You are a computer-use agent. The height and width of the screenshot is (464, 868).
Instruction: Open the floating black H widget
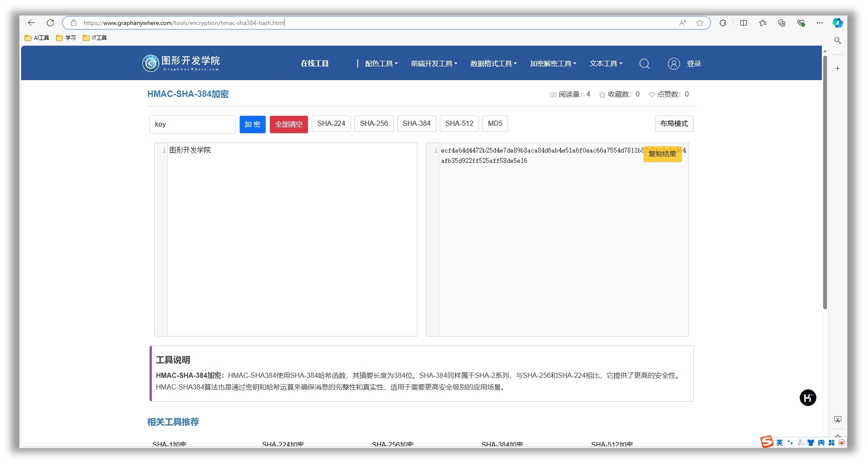click(x=808, y=398)
